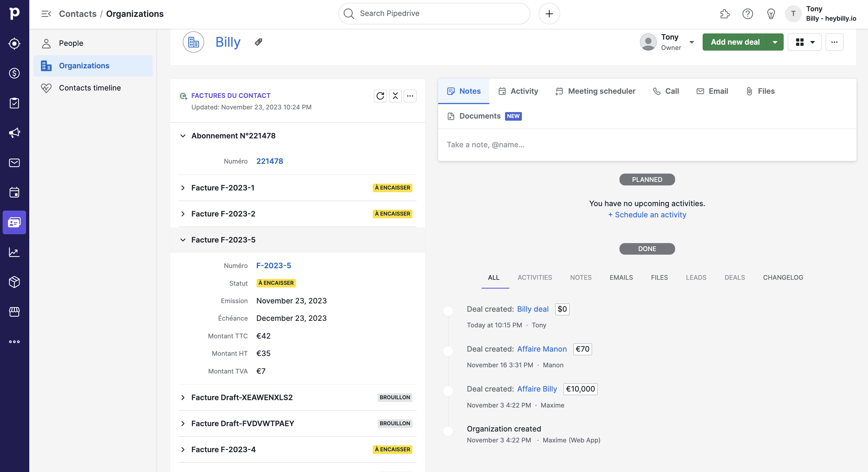Collapse the Abonnement N°221478 section
The width and height of the screenshot is (868, 472).
pos(183,136)
